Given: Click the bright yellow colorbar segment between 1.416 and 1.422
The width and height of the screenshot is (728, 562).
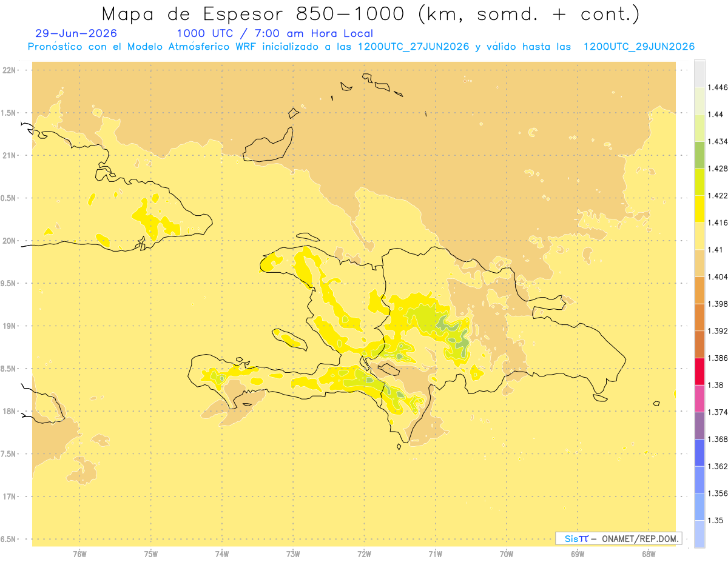Looking at the screenshot, I should coord(699,209).
